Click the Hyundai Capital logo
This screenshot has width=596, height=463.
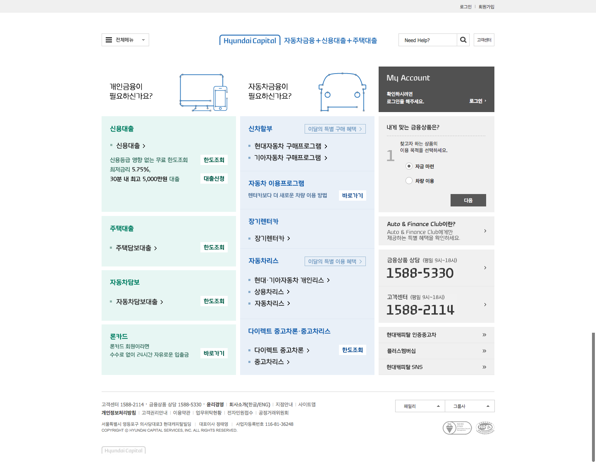click(x=250, y=40)
